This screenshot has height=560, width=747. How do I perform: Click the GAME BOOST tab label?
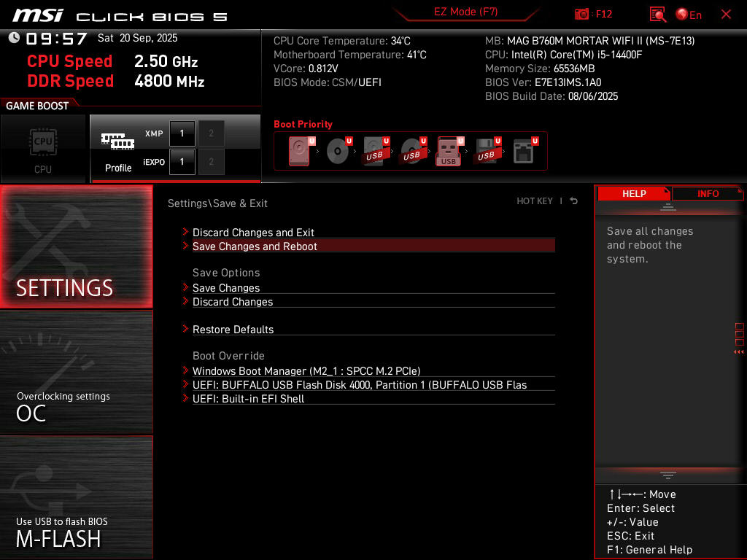pyautogui.click(x=37, y=106)
